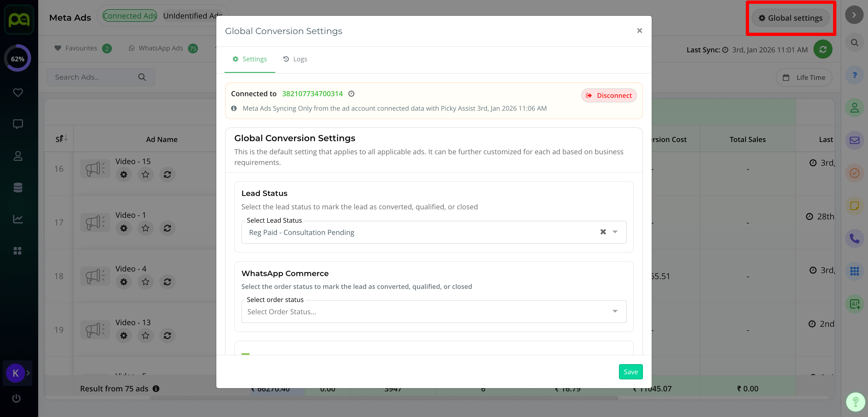Expand the Select Lead Status dropdown arrow
868x417 pixels.
tap(615, 232)
